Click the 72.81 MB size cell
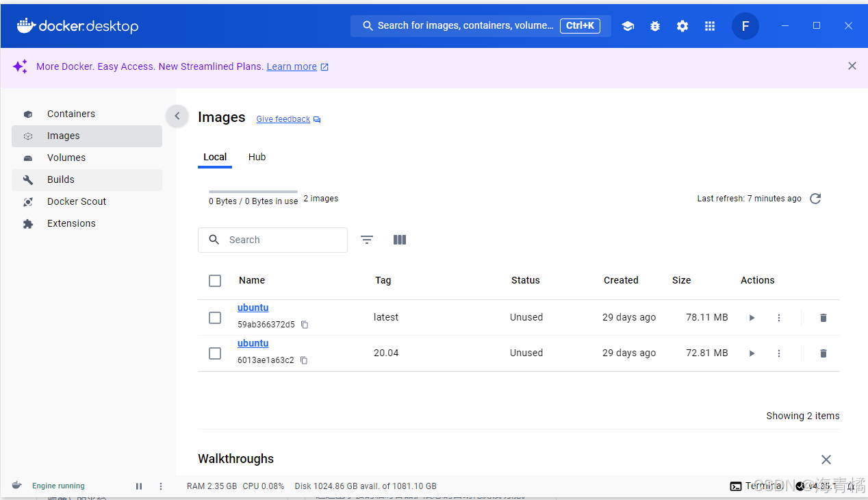The image size is (868, 500). click(x=707, y=353)
